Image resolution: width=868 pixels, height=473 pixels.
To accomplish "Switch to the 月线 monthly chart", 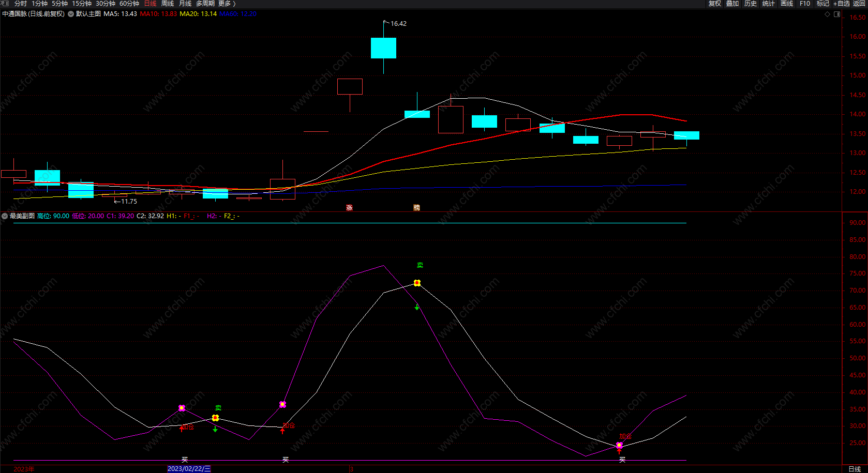I will click(185, 4).
